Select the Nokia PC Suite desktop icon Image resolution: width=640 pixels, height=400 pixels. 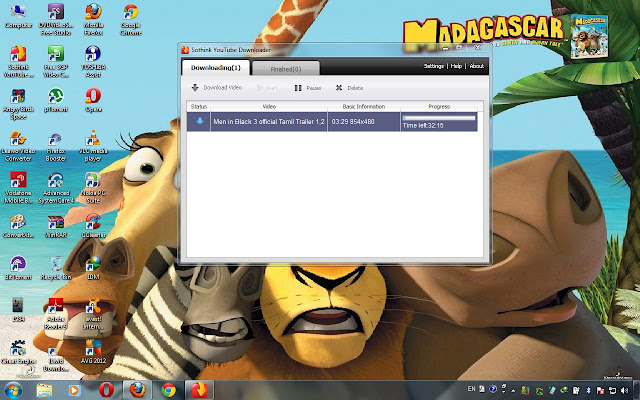pos(93,188)
